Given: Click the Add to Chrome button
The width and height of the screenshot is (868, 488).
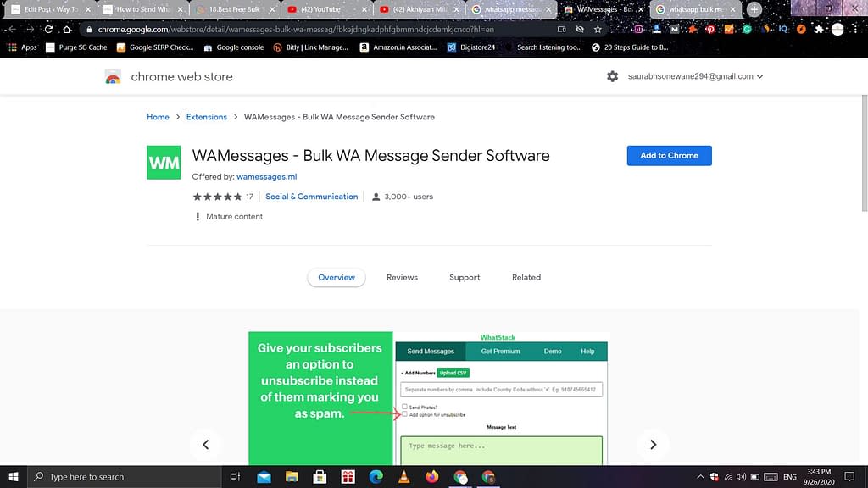Looking at the screenshot, I should [669, 156].
